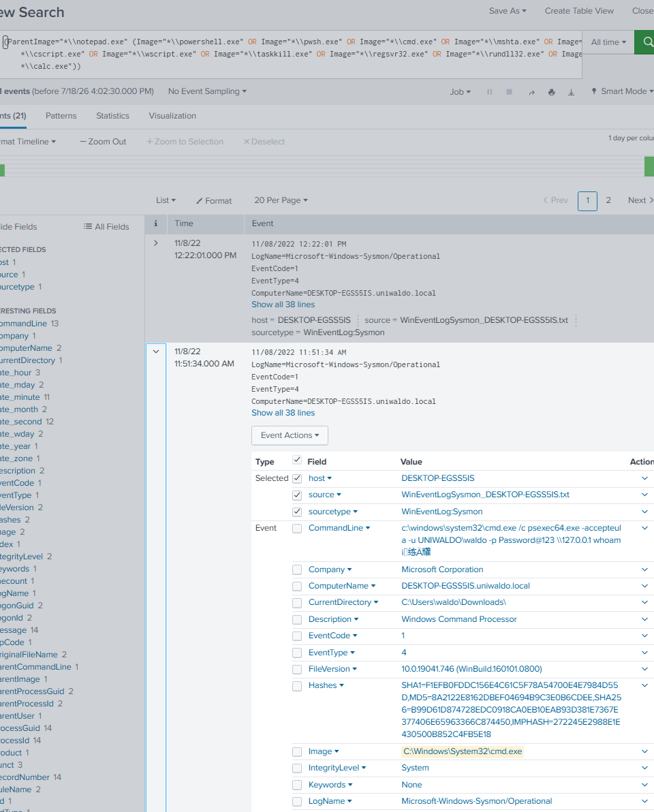
Task: Toggle the select-all Field header checkbox
Action: click(297, 460)
